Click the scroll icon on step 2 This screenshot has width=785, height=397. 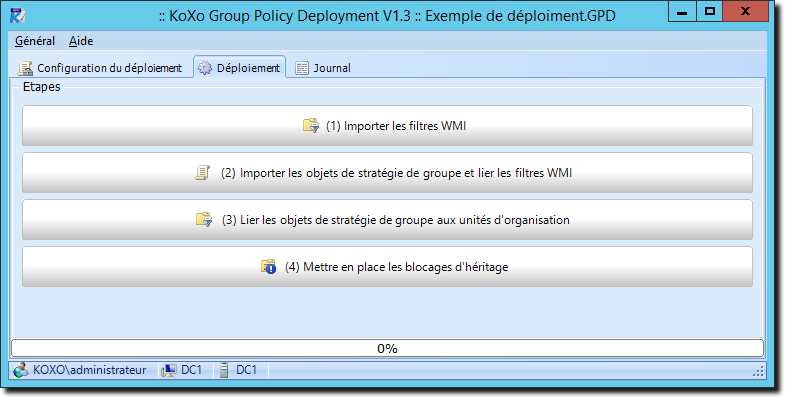click(x=202, y=173)
